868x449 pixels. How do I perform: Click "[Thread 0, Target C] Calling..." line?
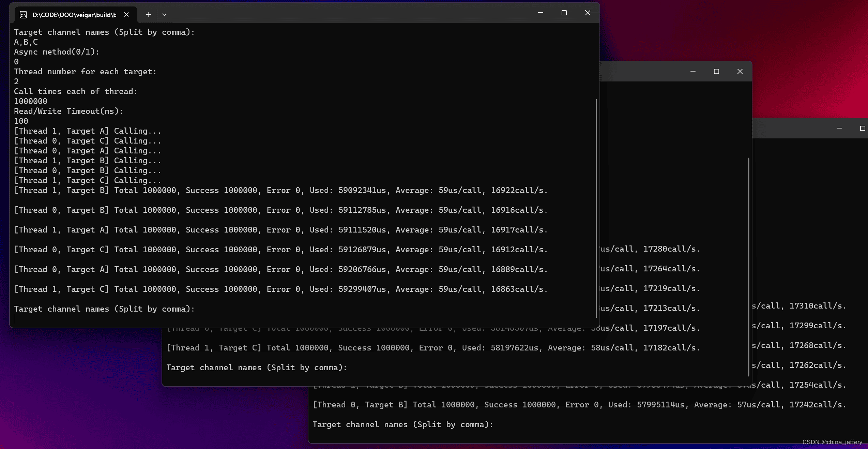click(x=88, y=141)
